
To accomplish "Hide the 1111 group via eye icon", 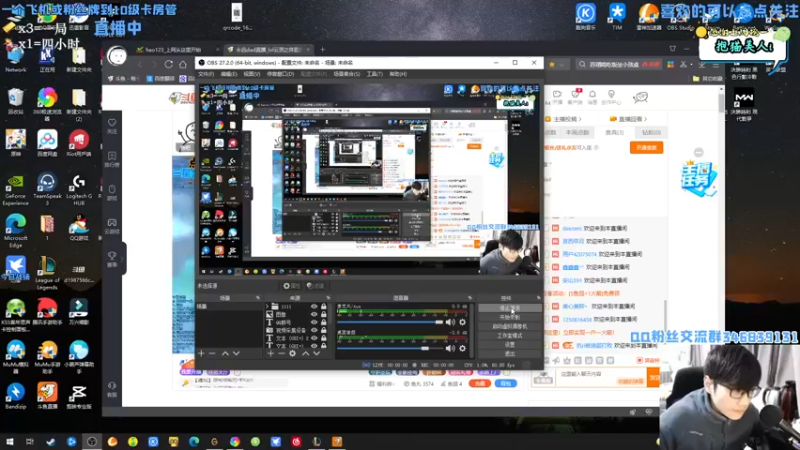I will (x=314, y=307).
